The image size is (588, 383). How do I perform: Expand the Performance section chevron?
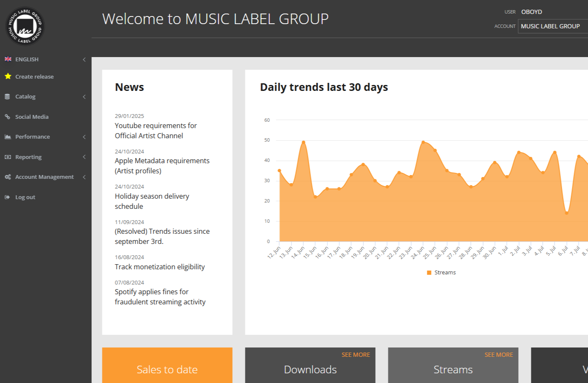[x=84, y=137]
